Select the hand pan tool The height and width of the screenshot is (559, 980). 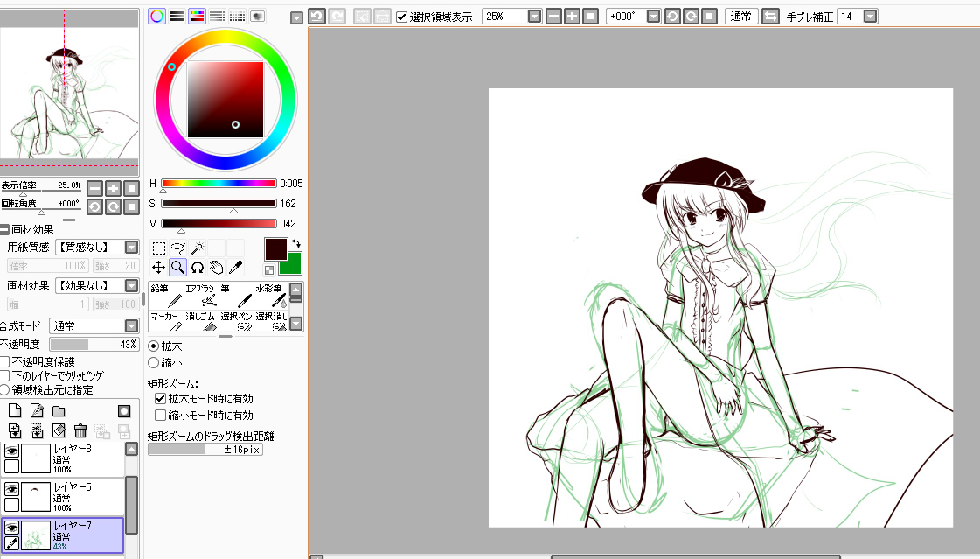coord(216,268)
